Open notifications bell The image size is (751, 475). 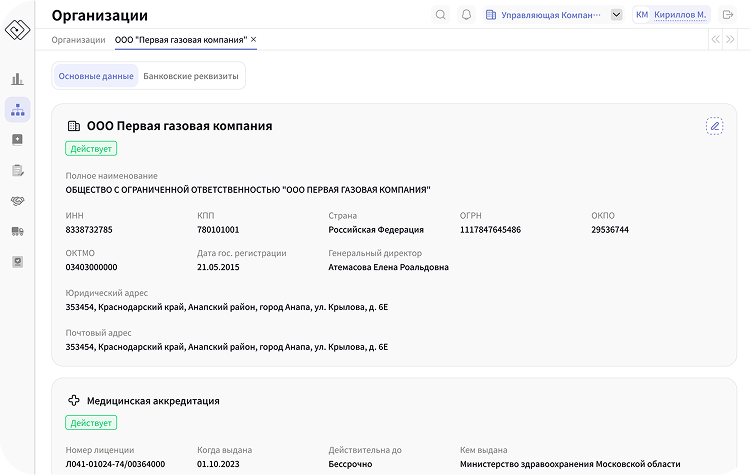click(x=466, y=15)
